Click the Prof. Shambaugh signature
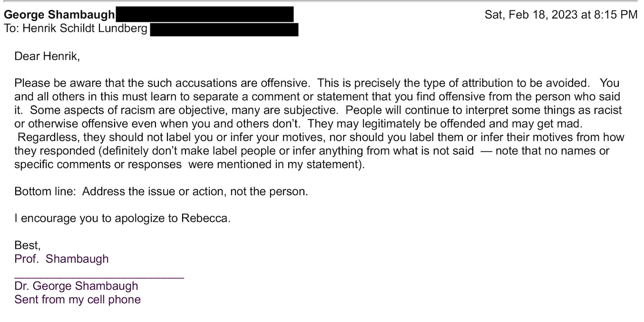 [x=61, y=259]
